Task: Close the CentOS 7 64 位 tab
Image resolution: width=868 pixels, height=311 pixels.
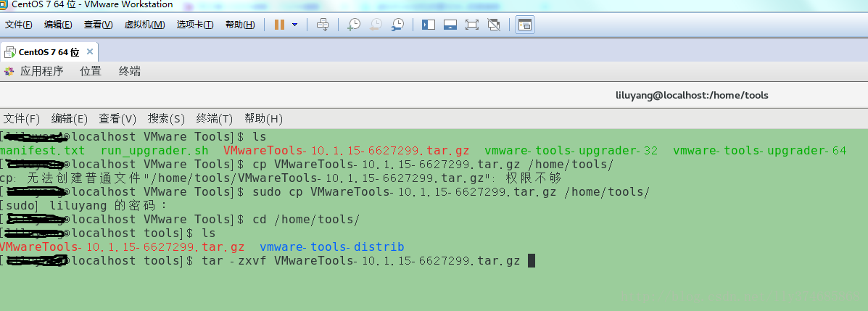Action: coord(90,52)
